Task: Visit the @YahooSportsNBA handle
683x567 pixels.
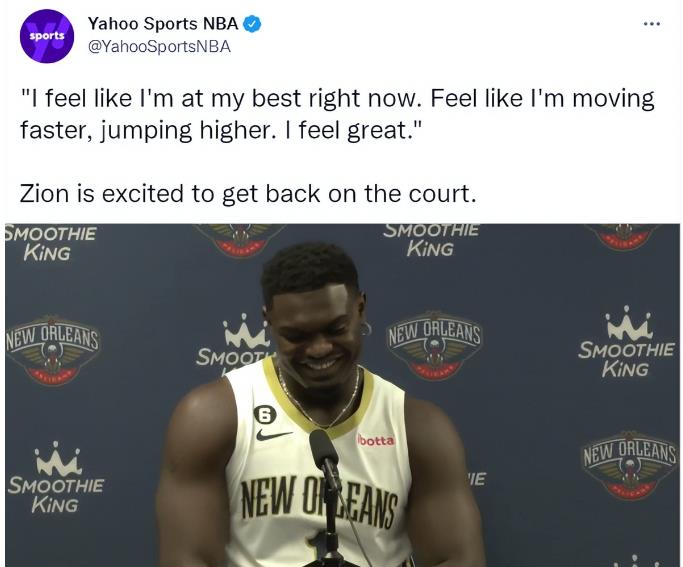Action: click(159, 47)
